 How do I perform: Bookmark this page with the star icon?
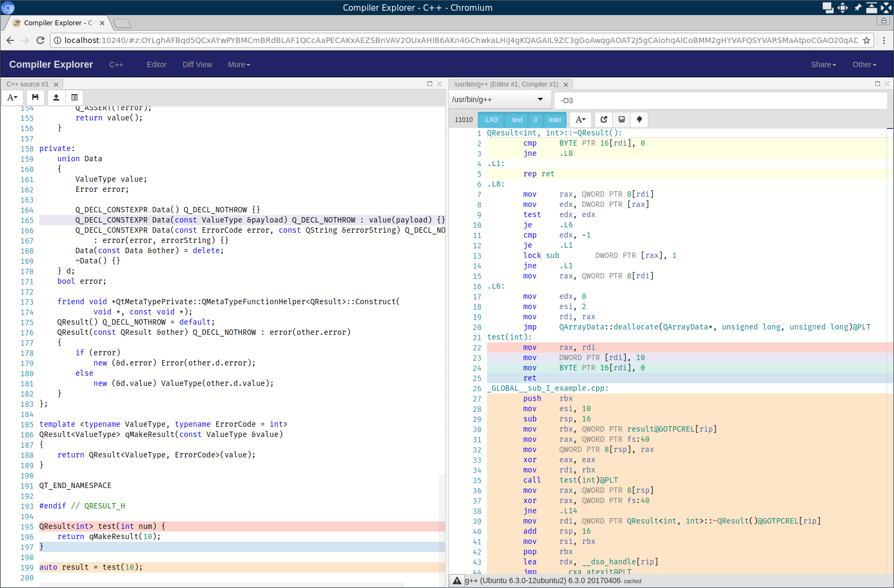[867, 40]
